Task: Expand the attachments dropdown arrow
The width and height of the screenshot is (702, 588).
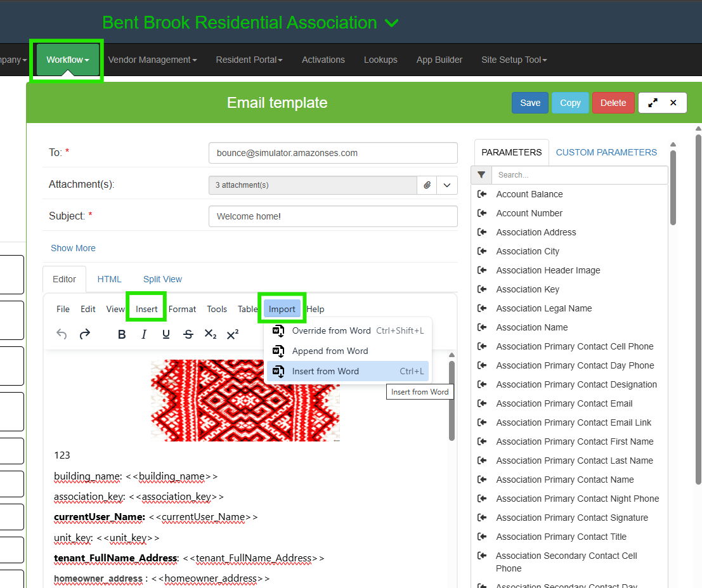Action: [447, 185]
